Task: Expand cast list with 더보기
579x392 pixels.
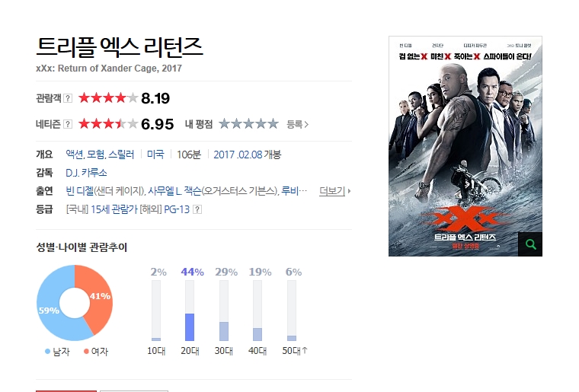Action: click(335, 191)
